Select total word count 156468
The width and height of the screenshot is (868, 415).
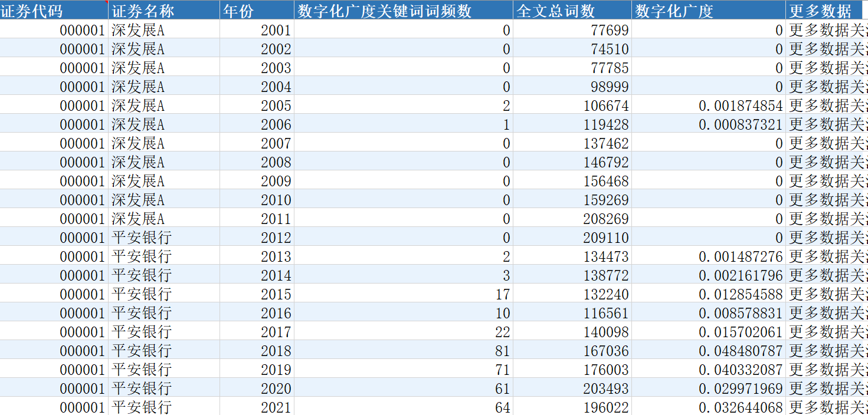(x=572, y=181)
